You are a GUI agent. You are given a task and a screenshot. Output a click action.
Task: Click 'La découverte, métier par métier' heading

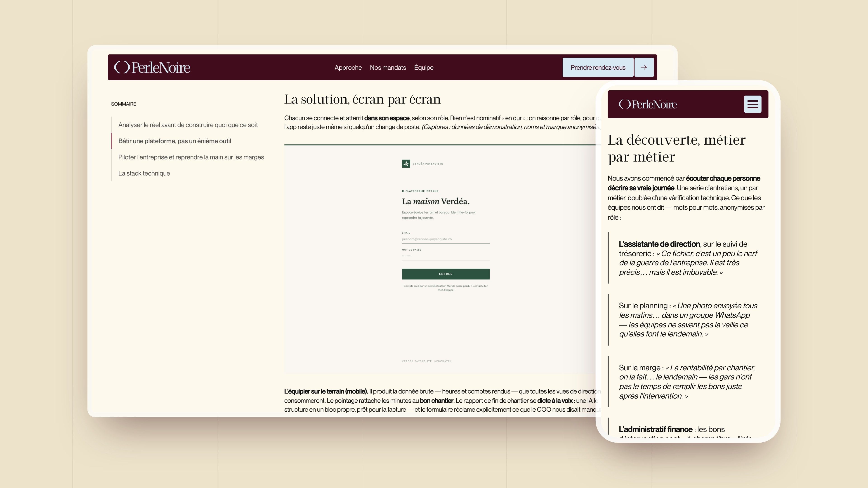pyautogui.click(x=677, y=148)
